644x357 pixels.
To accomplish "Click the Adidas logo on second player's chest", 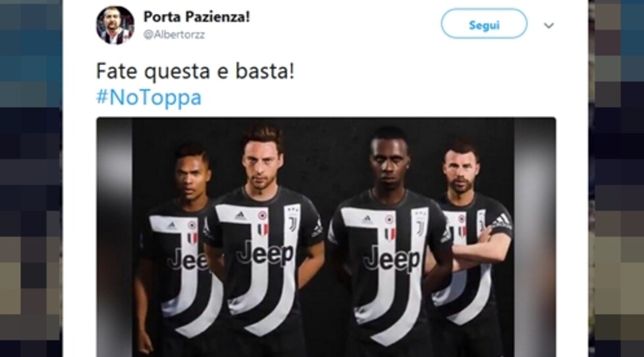I will pos(240,215).
